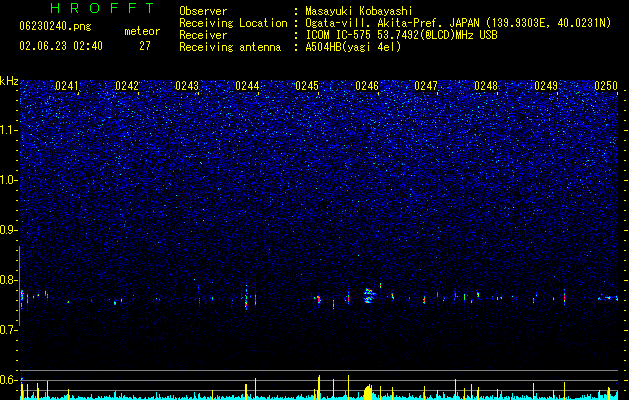This screenshot has width=629, height=400.
Task: Click the 0.6 kHz axis tick label
Action: click(x=8, y=380)
